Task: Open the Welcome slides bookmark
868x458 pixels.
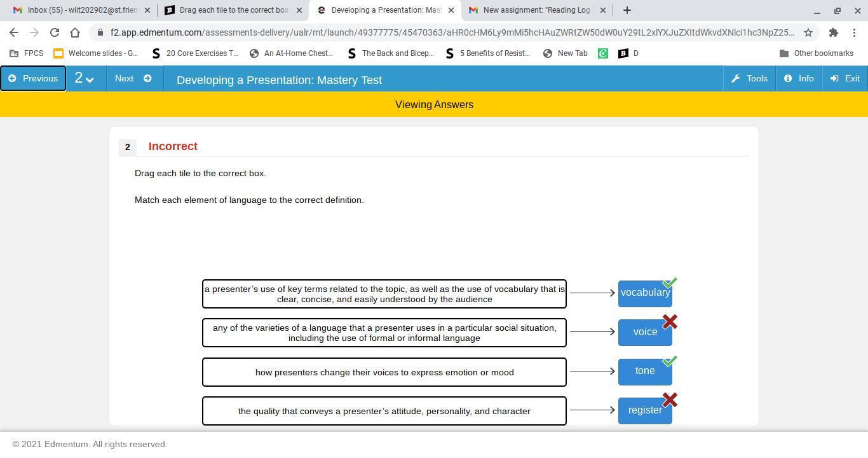Action: [95, 53]
